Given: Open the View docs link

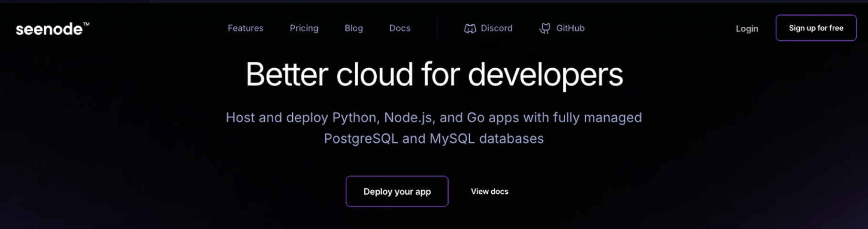Looking at the screenshot, I should click(x=489, y=191).
